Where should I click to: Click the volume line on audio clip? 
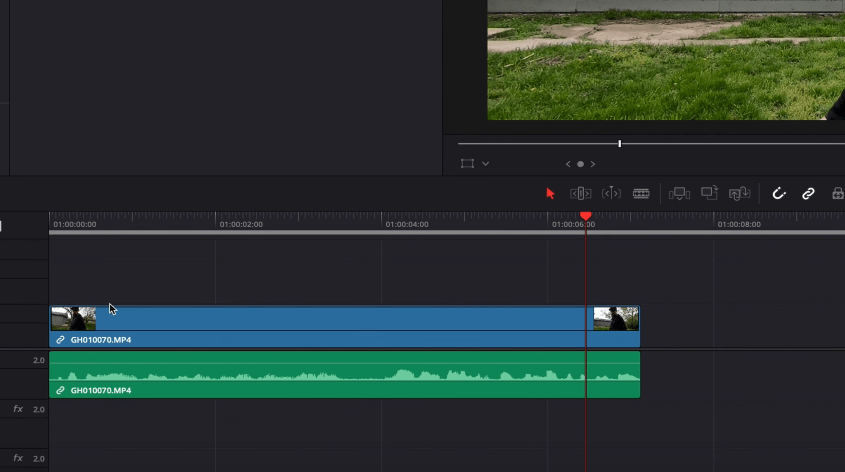[345, 363]
